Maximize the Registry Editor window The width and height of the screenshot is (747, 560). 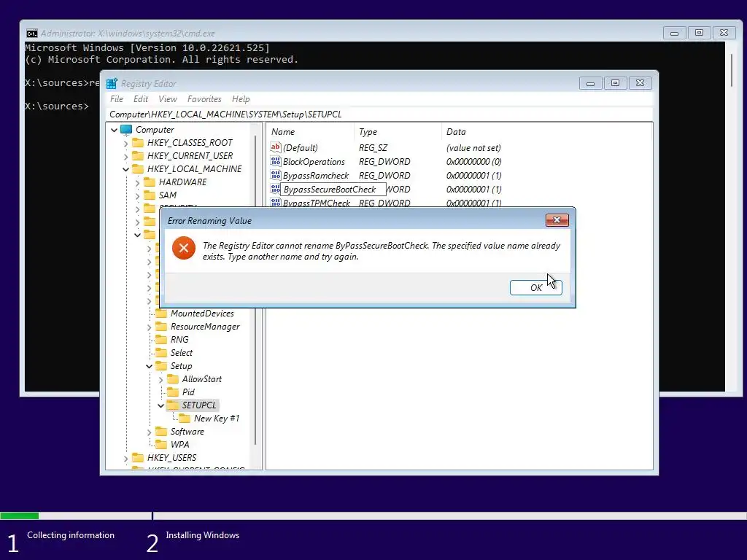615,83
